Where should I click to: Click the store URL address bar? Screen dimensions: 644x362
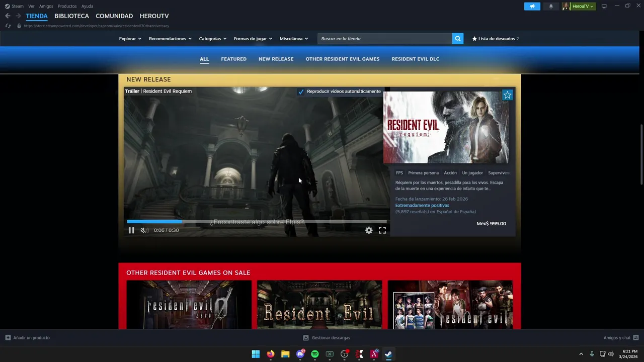click(x=96, y=26)
